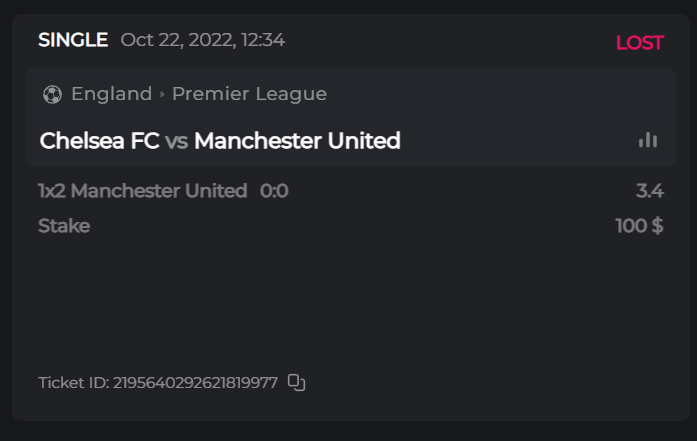Screen dimensions: 697x441
Task: Copy the ticket ID using the copy icon
Action: pos(296,382)
